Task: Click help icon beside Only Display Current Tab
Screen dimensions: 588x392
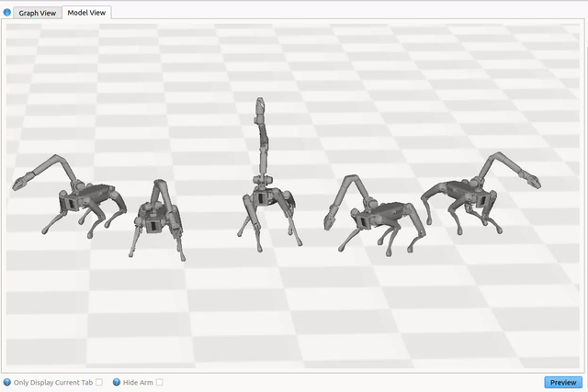Action: [7, 382]
